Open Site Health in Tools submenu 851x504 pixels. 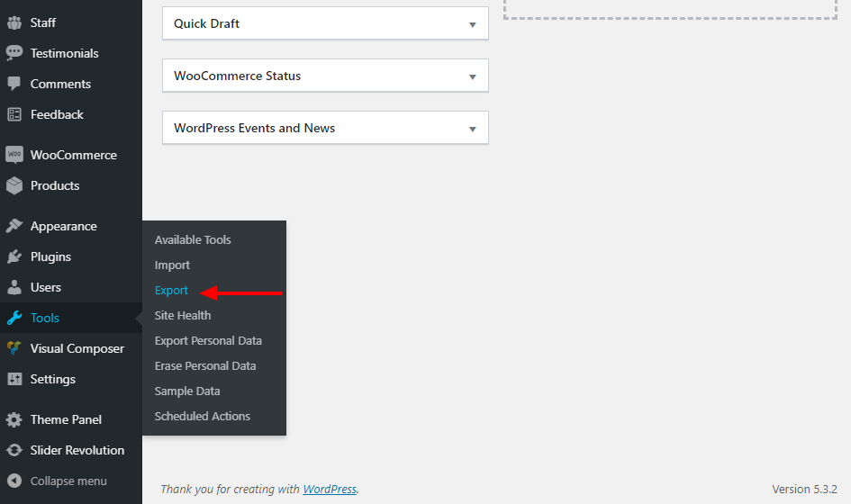coord(182,315)
